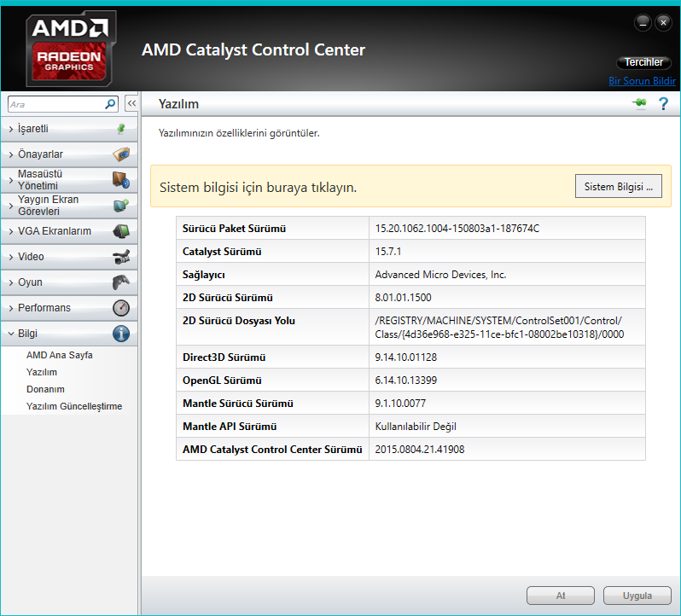The image size is (681, 616).
Task: Minimize the Catalyst Control Center window
Action: [x=643, y=22]
